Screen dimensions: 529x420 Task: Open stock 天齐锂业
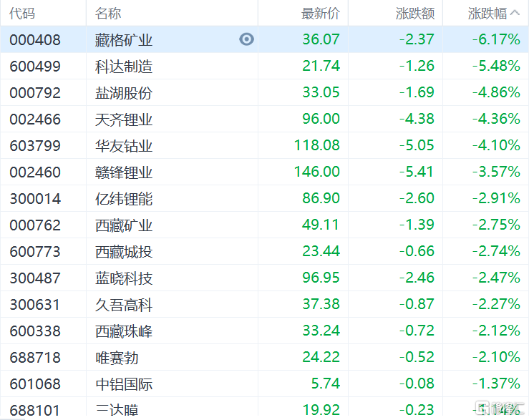coord(124,119)
